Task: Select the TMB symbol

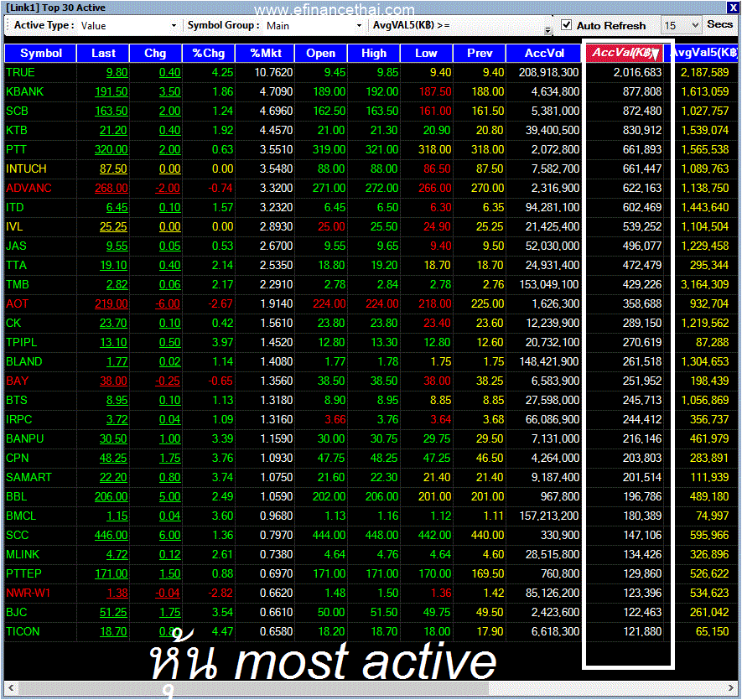Action: pyautogui.click(x=18, y=284)
